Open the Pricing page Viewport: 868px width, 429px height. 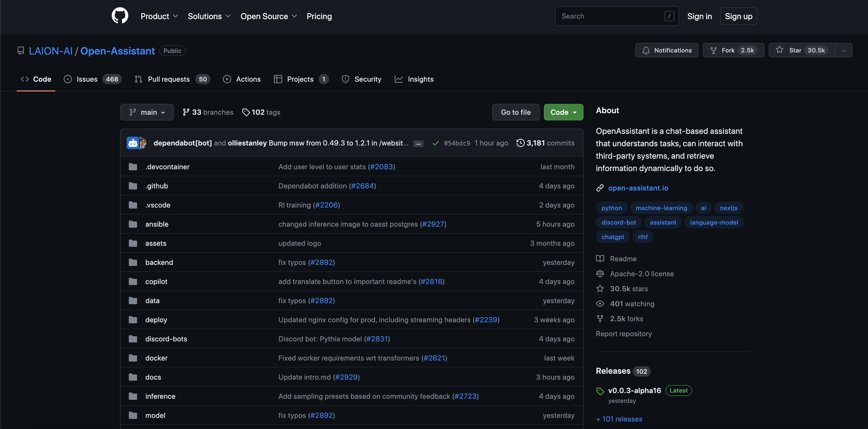(319, 16)
